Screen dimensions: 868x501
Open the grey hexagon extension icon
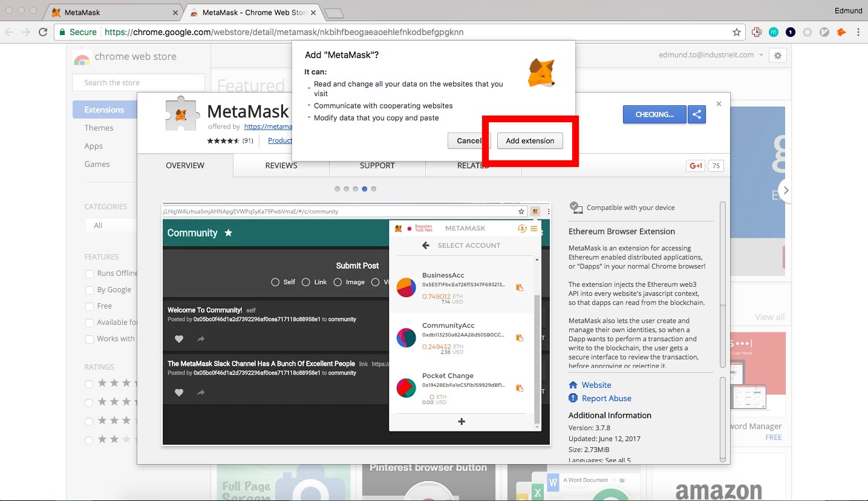[x=808, y=32]
